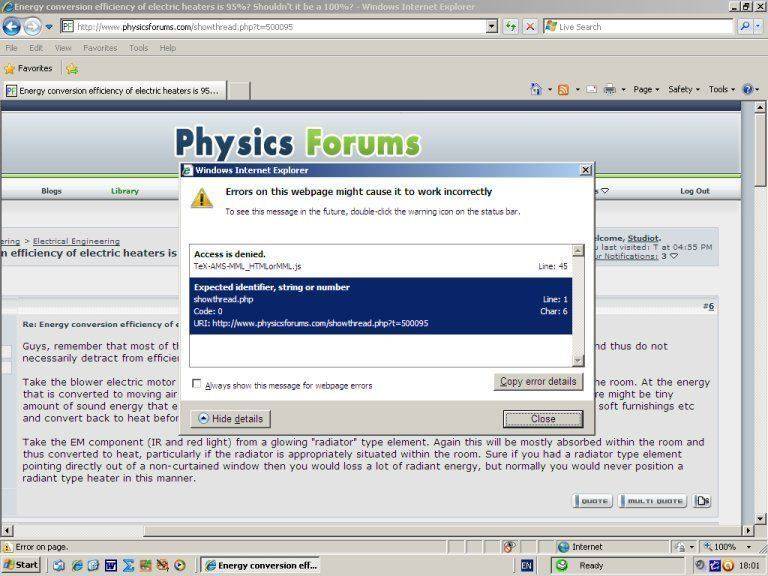Click the quick reply icon beside Multi Quote

pyautogui.click(x=702, y=501)
